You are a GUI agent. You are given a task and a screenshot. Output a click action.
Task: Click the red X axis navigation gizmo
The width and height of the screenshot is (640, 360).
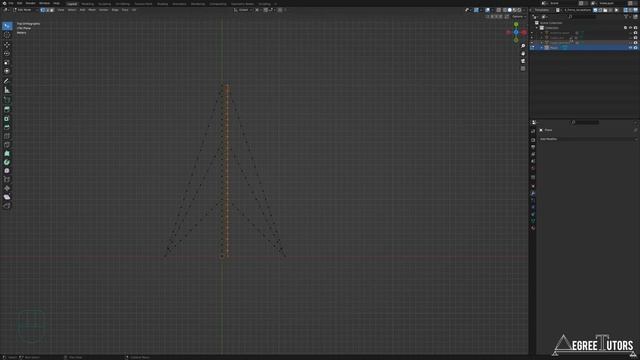pyautogui.click(x=524, y=32)
